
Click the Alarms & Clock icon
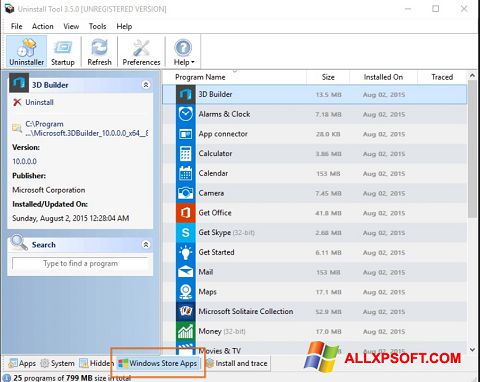(185, 114)
